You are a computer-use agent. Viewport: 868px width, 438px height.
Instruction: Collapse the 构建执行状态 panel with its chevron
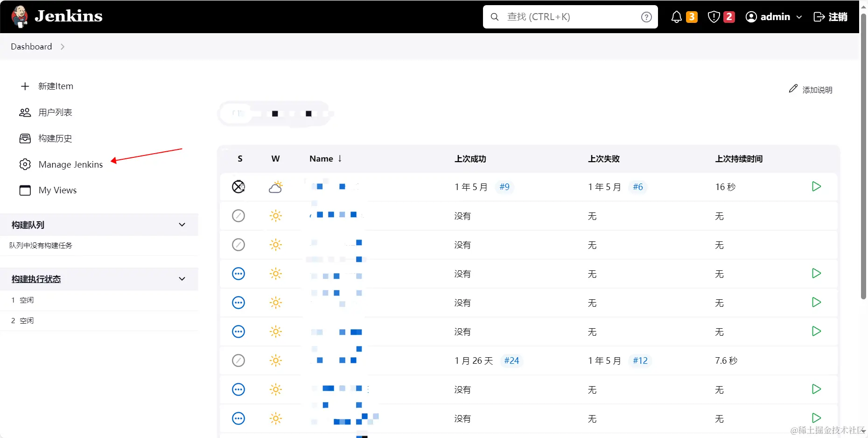point(182,279)
